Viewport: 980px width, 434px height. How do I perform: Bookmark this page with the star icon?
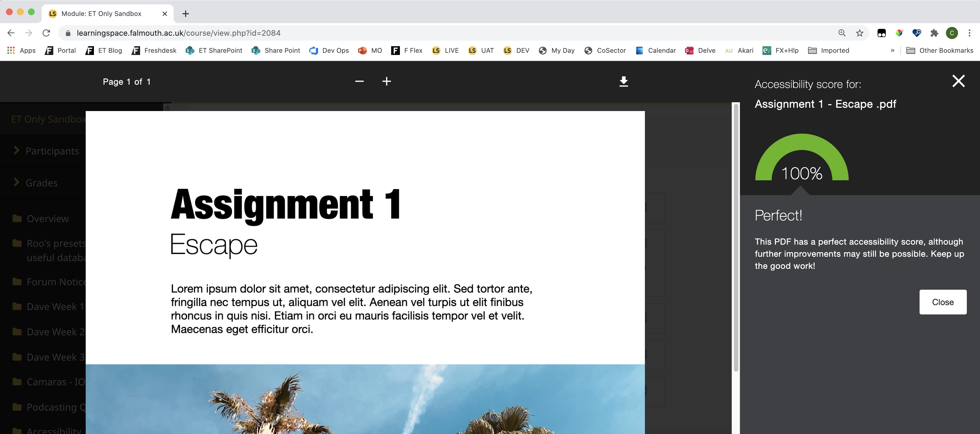pos(859,33)
